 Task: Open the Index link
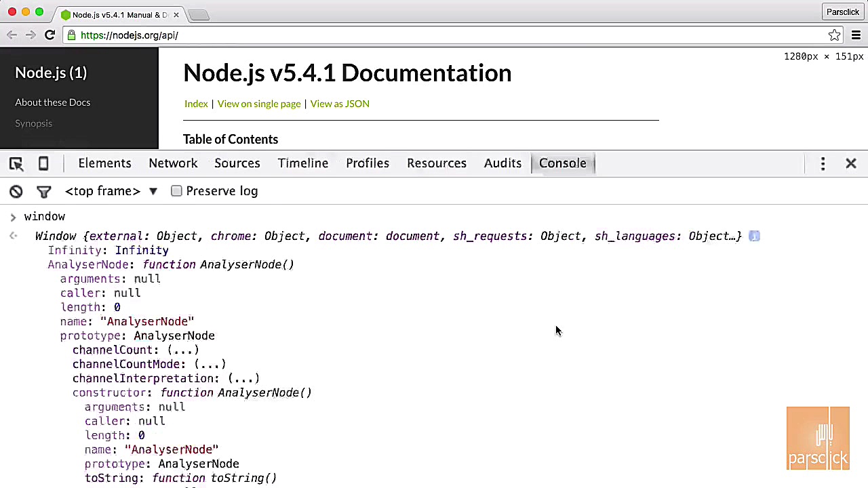tap(196, 104)
